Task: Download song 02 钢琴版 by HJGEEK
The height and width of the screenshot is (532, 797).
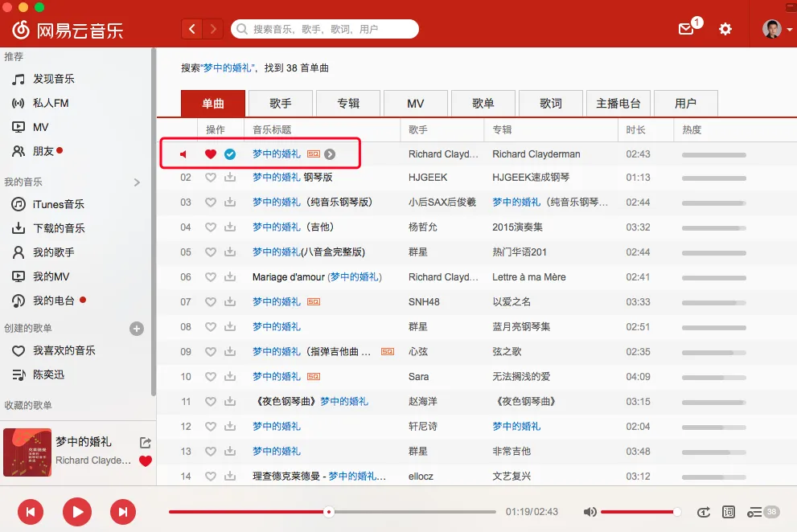Action: [x=230, y=178]
